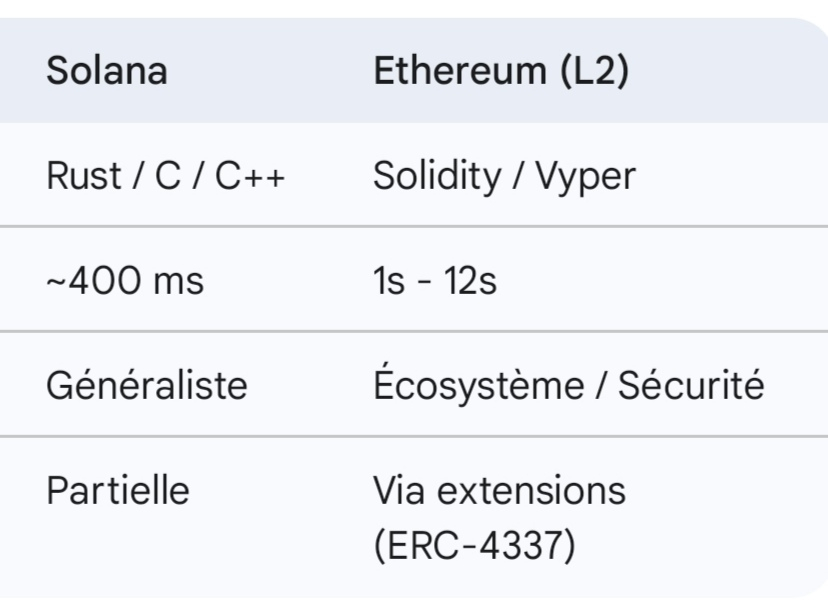The image size is (828, 612).
Task: Click the word Sécurité
Action: pyautogui.click(x=691, y=384)
